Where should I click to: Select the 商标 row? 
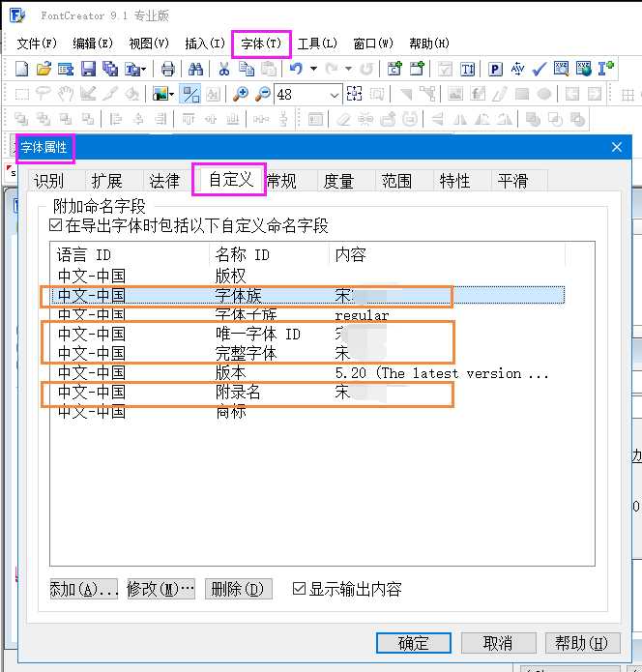coord(307,412)
